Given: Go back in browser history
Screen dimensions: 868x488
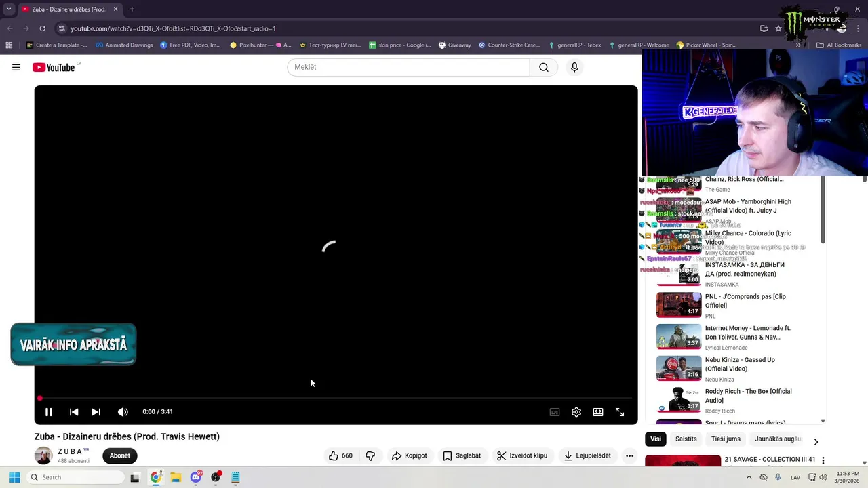Looking at the screenshot, I should coord(9,28).
